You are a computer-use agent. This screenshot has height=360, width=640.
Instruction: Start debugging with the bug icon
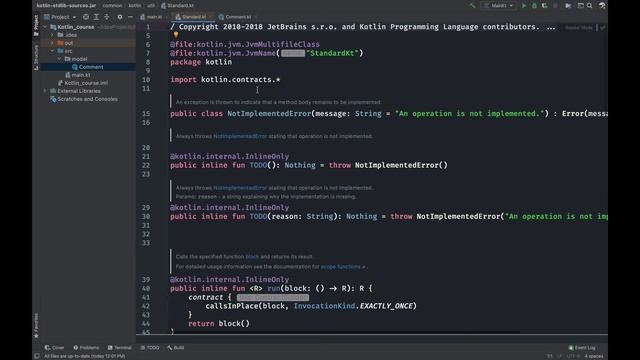coord(534,6)
